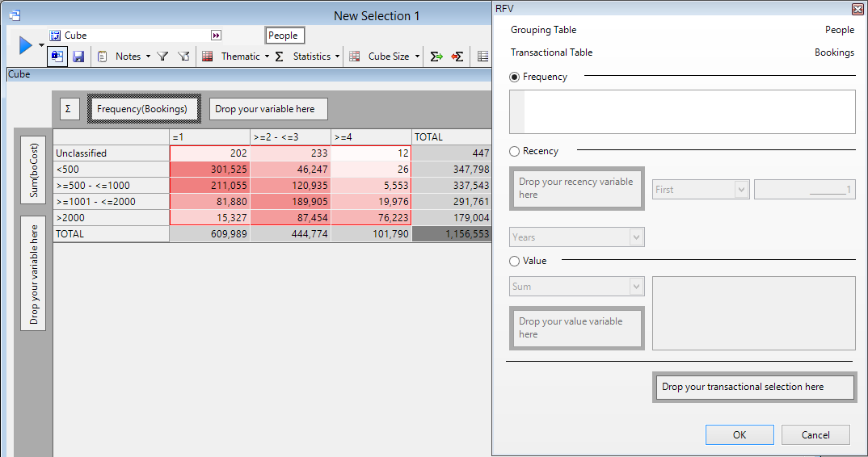Click the Frequency text area
The height and width of the screenshot is (457, 868).
682,111
